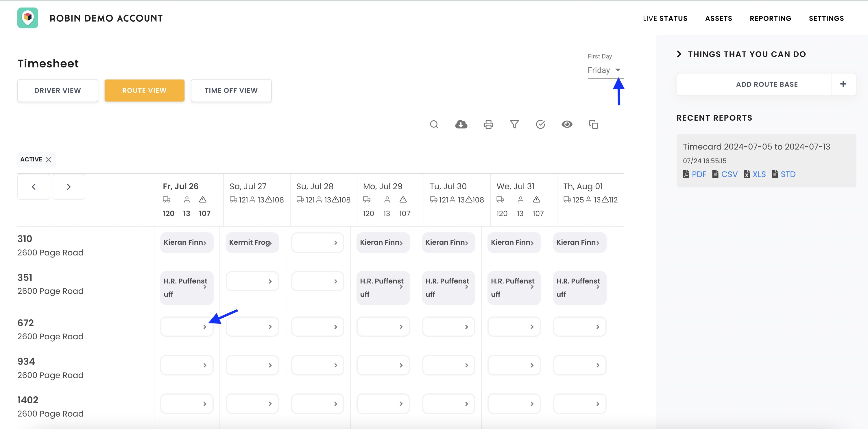The width and height of the screenshot is (868, 429).
Task: Open Kieran Finn cell on Tu, Jul 30
Action: click(x=448, y=242)
